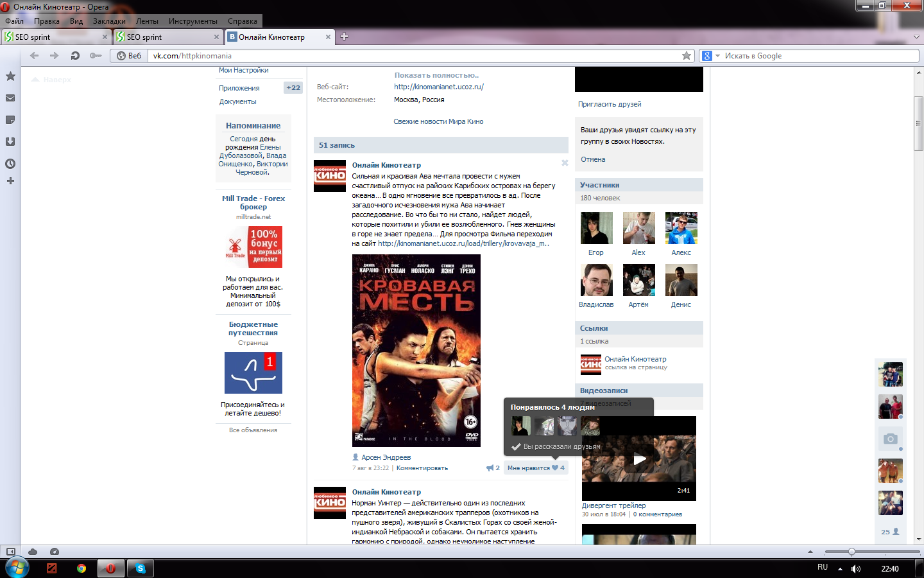Dismiss the Кровавая месть post with its X
The image size is (924, 578).
point(565,163)
